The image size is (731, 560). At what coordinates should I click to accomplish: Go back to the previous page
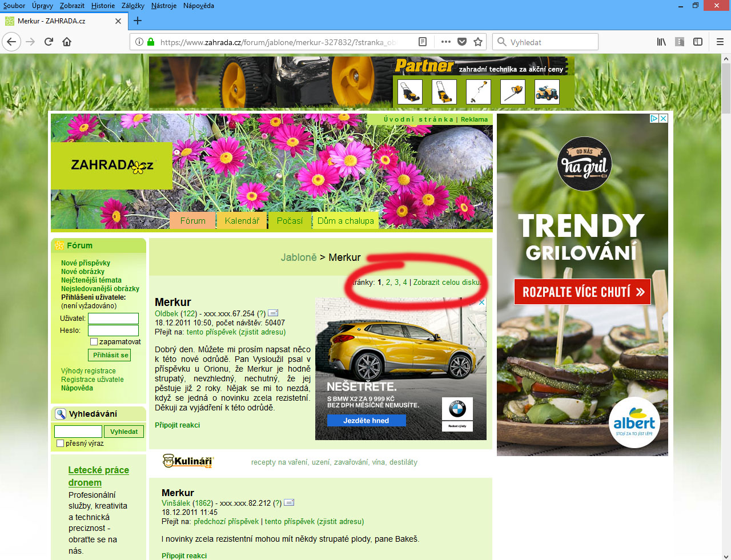(x=11, y=42)
